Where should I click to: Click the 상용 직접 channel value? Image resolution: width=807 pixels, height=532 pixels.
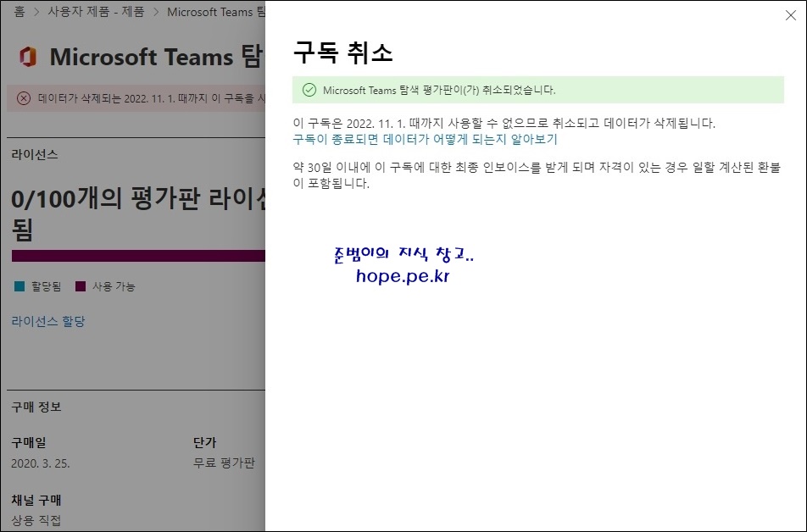pyautogui.click(x=36, y=520)
